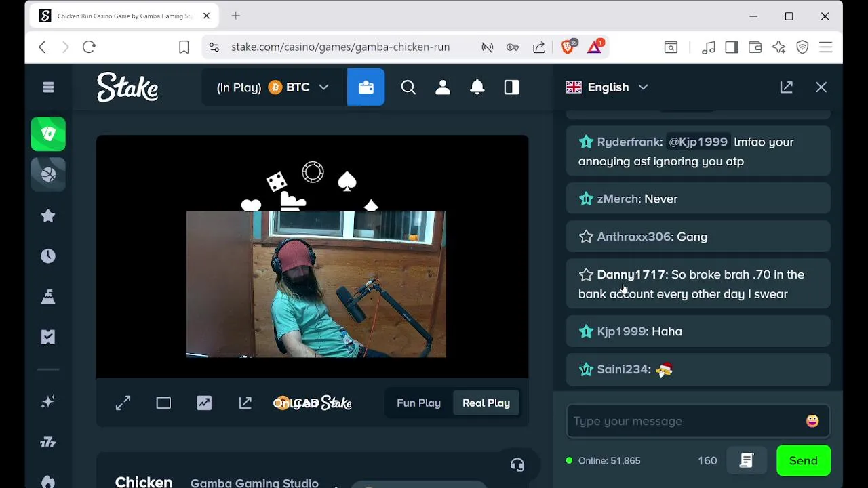Open the password key icon
Screen dimensions: 868x488
point(513,47)
